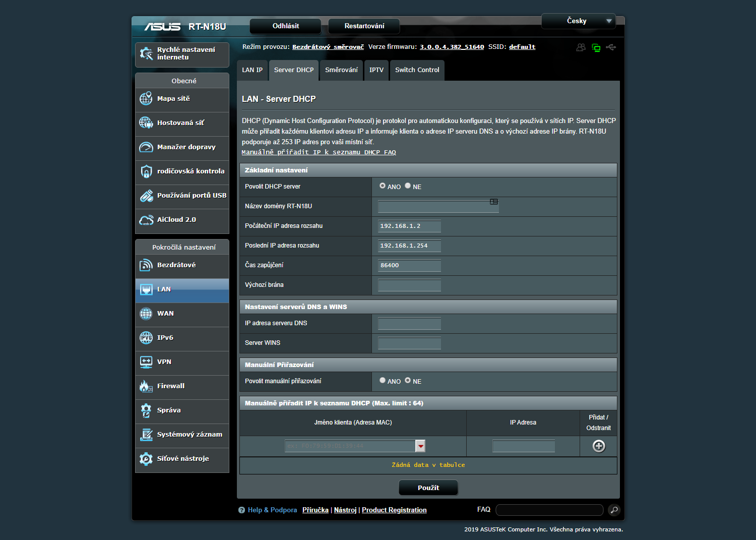Open the Mapa sítě globe icon
This screenshot has height=540, width=756.
pyautogui.click(x=146, y=99)
